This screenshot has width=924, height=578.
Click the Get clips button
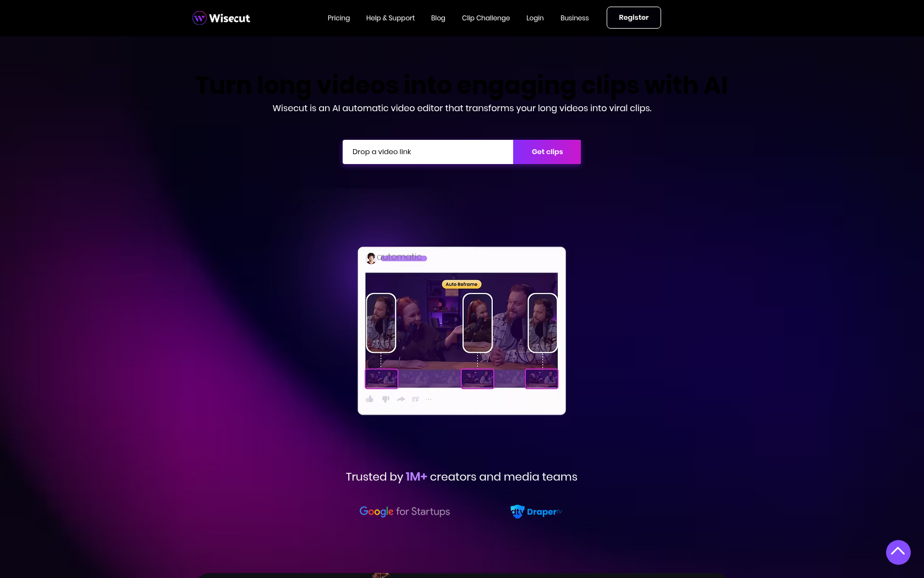point(547,152)
